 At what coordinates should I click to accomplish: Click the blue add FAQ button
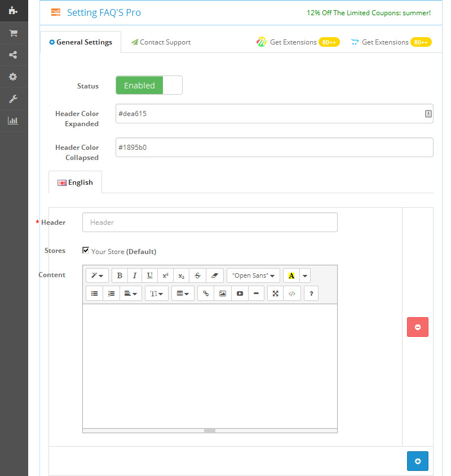(x=417, y=461)
